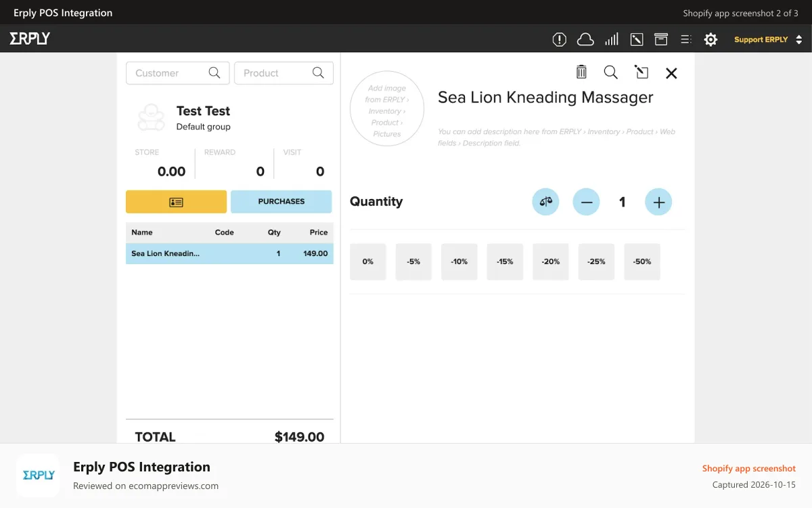Click the STORE credit value 0.00
The width and height of the screenshot is (812, 508).
coord(171,172)
